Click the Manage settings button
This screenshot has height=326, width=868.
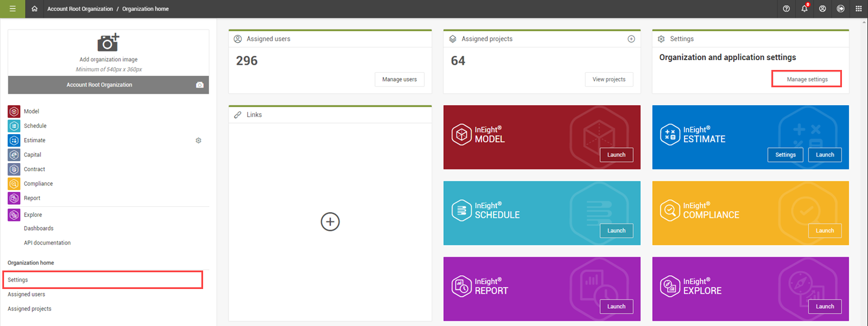click(807, 79)
